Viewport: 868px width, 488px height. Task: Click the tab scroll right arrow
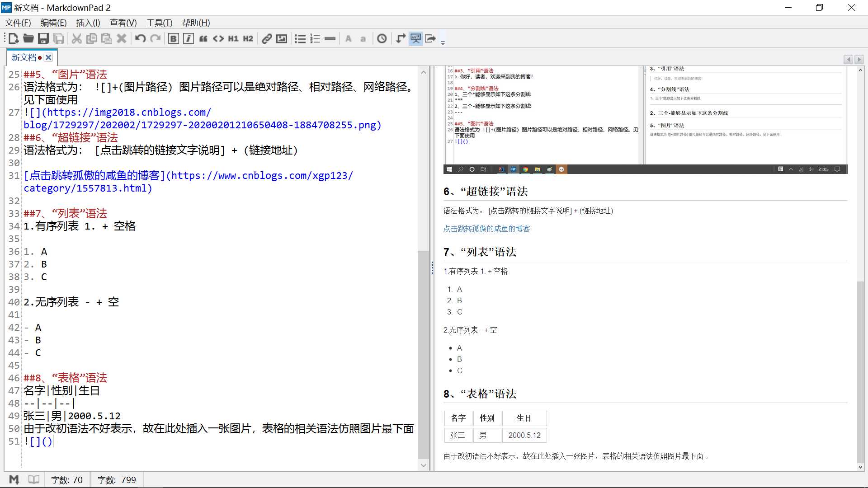tap(859, 59)
